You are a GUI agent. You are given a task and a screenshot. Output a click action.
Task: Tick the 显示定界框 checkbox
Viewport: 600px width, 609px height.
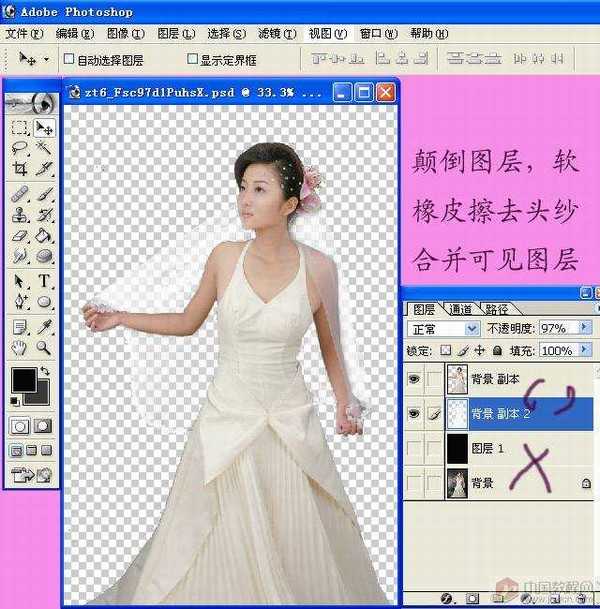[x=193, y=59]
